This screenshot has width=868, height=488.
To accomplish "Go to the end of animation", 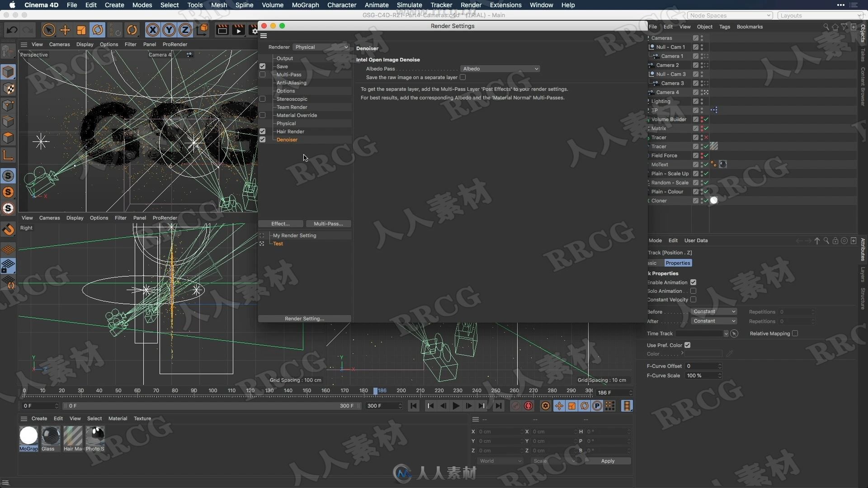I will tap(498, 406).
